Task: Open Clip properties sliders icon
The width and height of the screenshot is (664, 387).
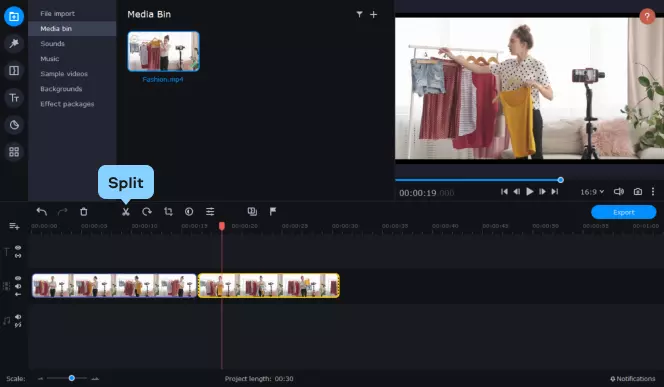Action: point(210,211)
